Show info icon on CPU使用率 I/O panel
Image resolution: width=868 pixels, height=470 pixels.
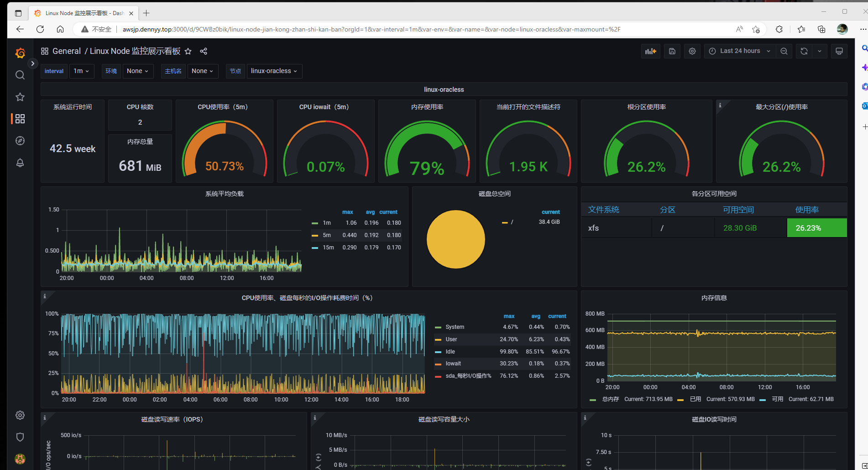point(45,296)
